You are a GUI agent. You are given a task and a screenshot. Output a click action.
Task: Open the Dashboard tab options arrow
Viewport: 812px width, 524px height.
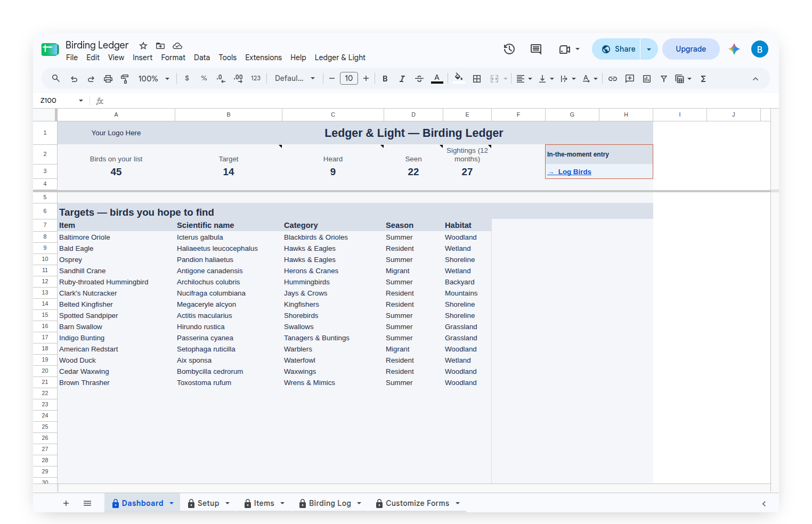172,503
